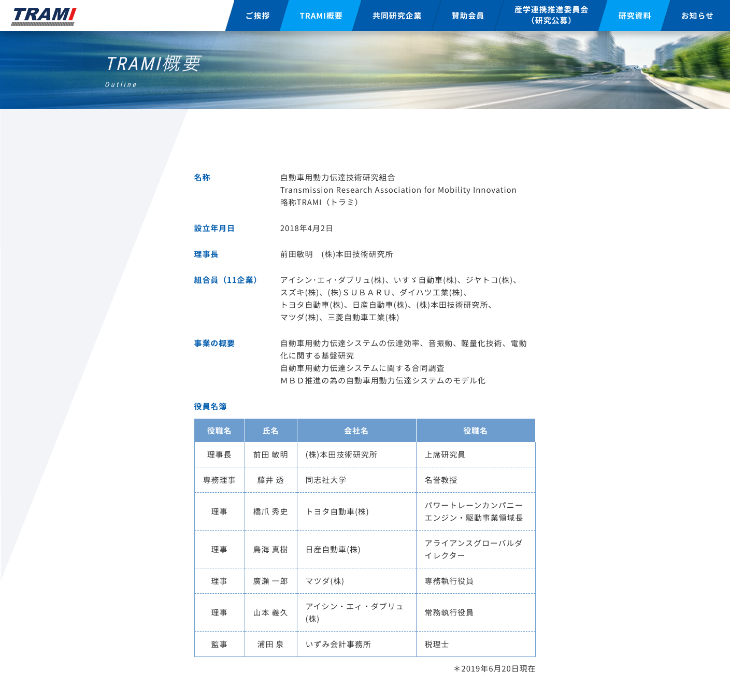Screen dimensions: 730x700
Task: Click the Outline subtitle text
Action: [x=121, y=84]
